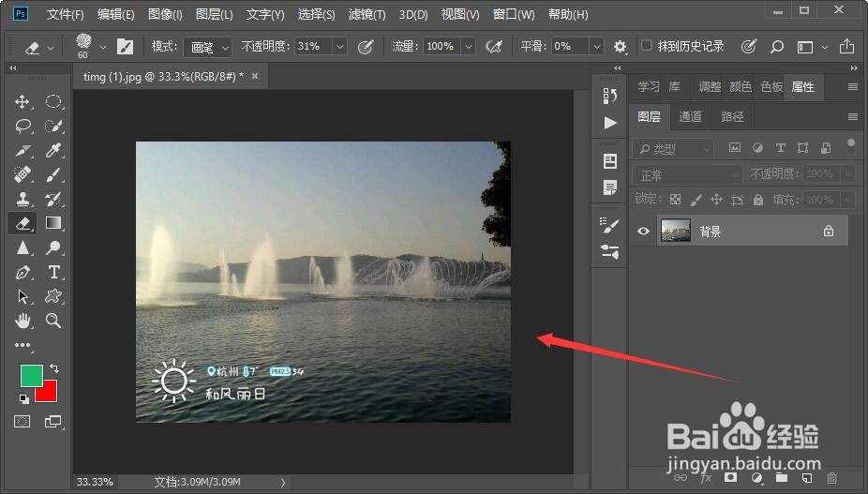Select the Crop tool
Image resolution: width=868 pixels, height=494 pixels.
pyautogui.click(x=22, y=150)
